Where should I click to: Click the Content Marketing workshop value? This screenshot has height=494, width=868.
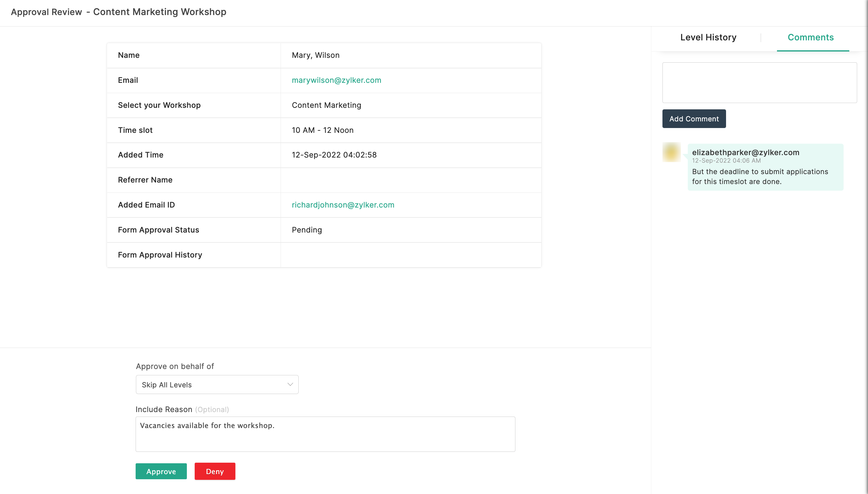[326, 105]
